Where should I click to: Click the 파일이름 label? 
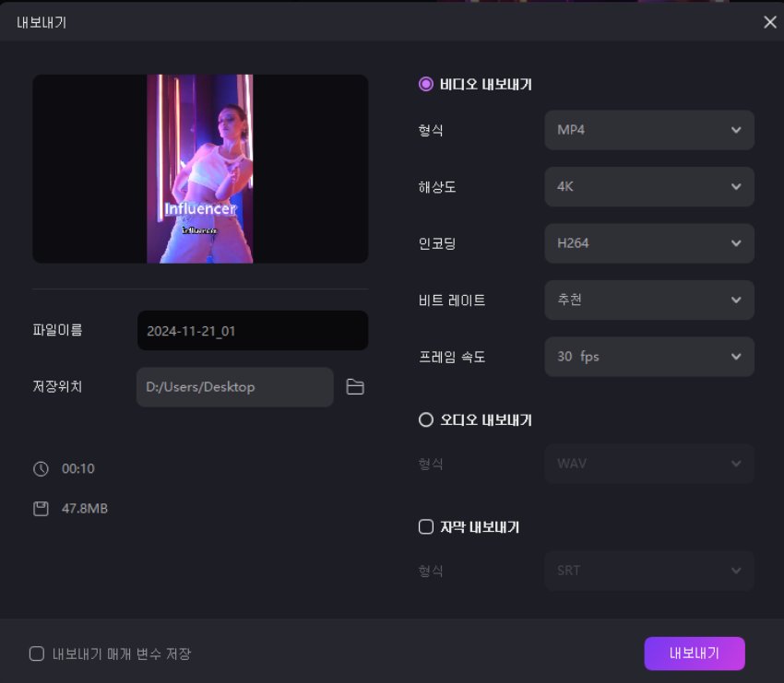coord(55,330)
